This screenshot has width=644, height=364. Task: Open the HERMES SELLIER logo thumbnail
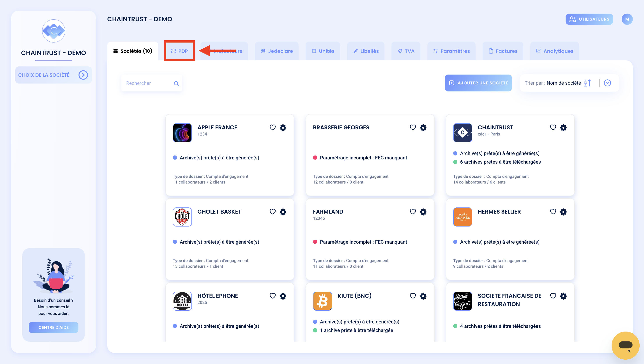tap(462, 217)
